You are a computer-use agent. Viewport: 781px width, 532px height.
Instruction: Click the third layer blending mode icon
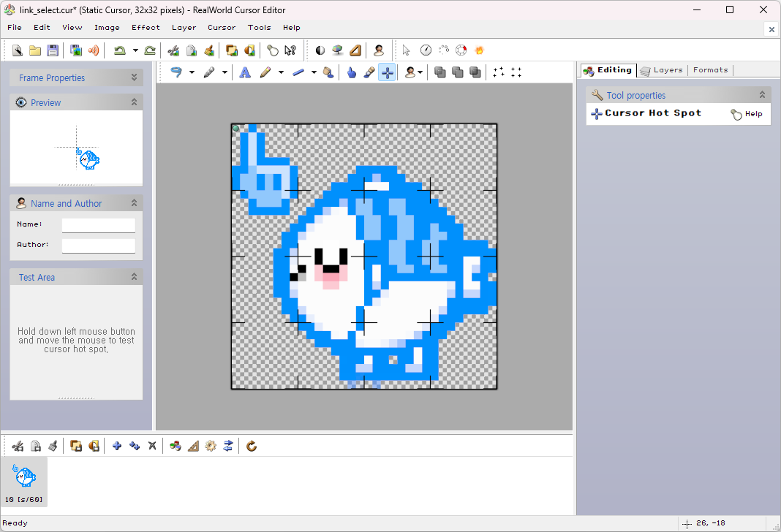[x=475, y=72]
